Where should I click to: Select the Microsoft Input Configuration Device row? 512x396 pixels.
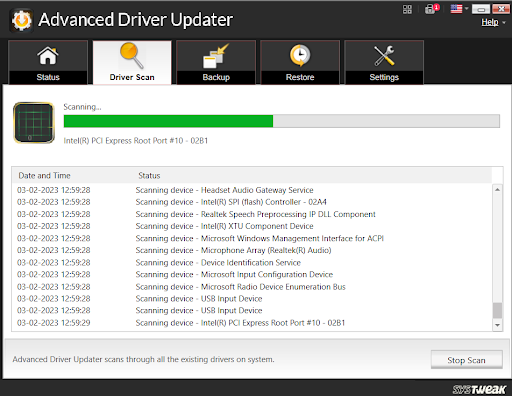[252, 274]
